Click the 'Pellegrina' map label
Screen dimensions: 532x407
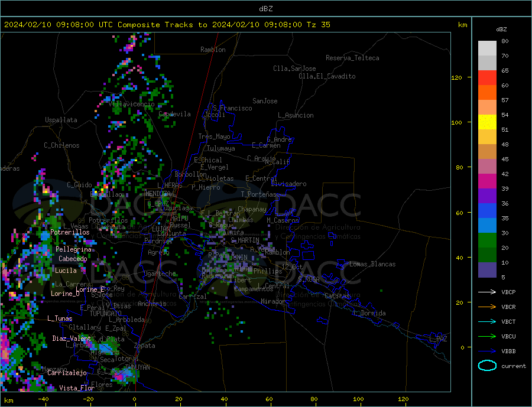pos(74,249)
